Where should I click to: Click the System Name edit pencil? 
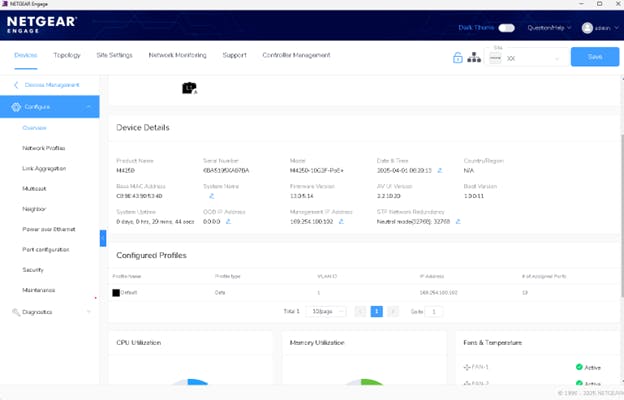click(212, 195)
